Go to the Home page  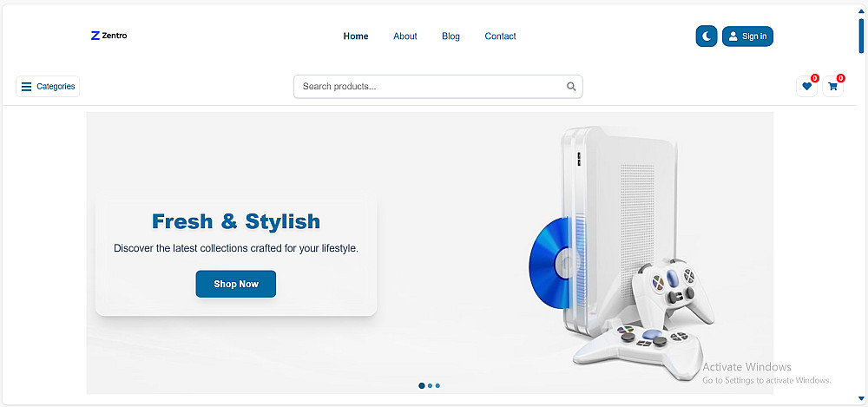point(355,36)
